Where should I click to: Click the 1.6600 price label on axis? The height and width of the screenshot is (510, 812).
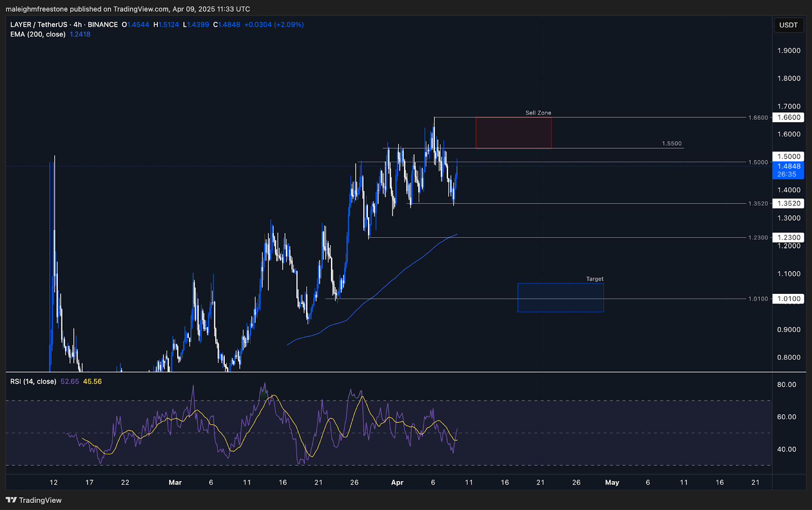click(788, 117)
